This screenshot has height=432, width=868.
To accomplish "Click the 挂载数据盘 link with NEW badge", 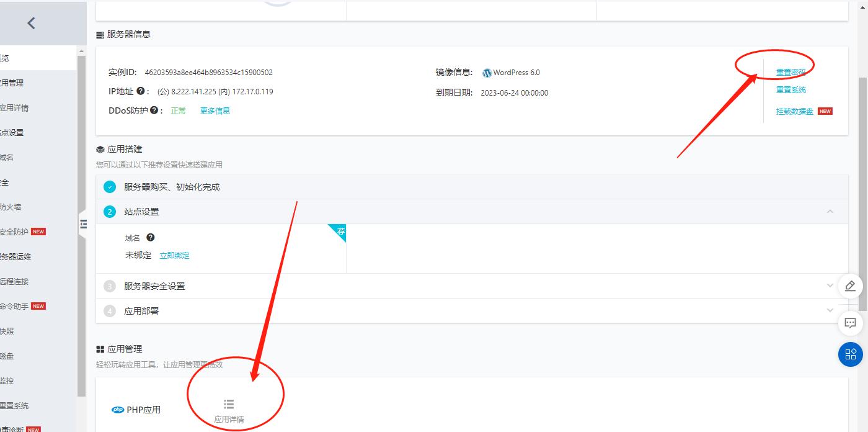I will tap(795, 112).
